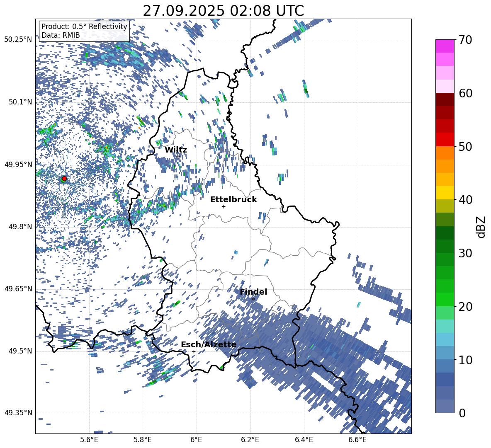Screen dimensions: 491x448
Task: Click the red radar site marker dot
Action: 64,178
